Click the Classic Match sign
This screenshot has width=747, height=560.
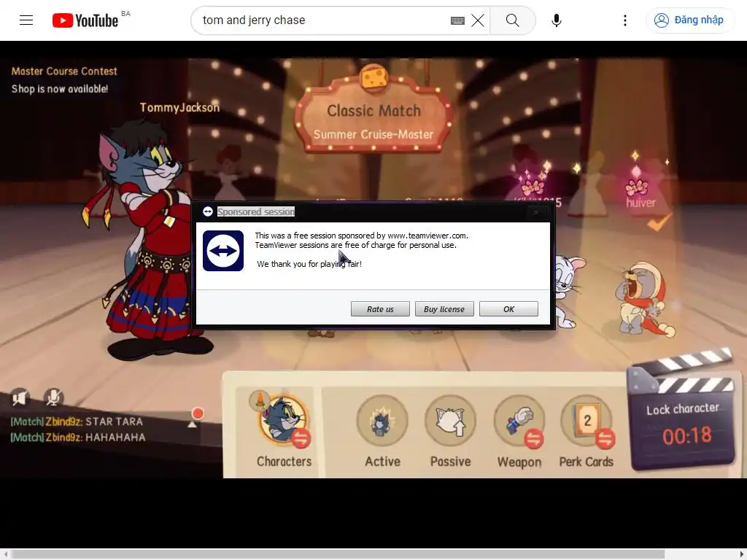coord(374,111)
